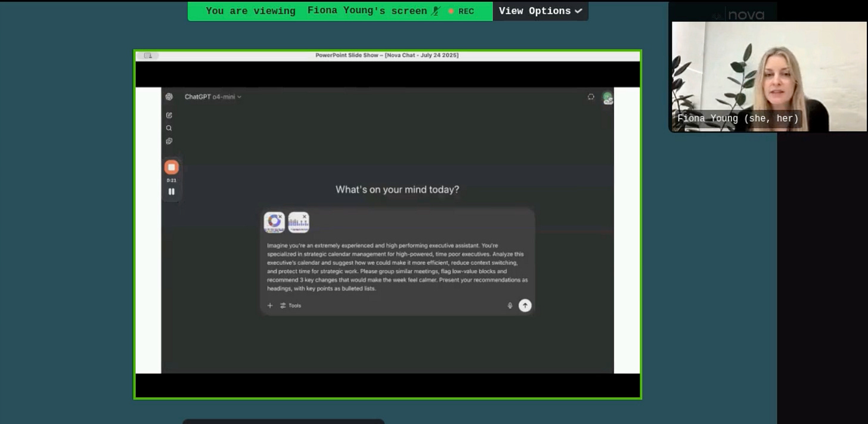Open the bar chart attachment thumbnail
This screenshot has width=868, height=424.
click(x=298, y=223)
